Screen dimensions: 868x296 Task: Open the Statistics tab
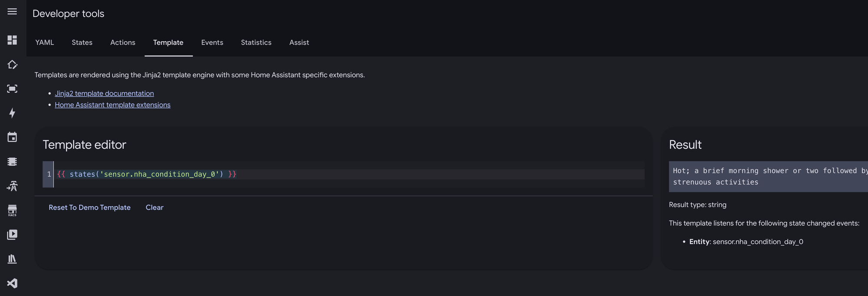coord(256,42)
